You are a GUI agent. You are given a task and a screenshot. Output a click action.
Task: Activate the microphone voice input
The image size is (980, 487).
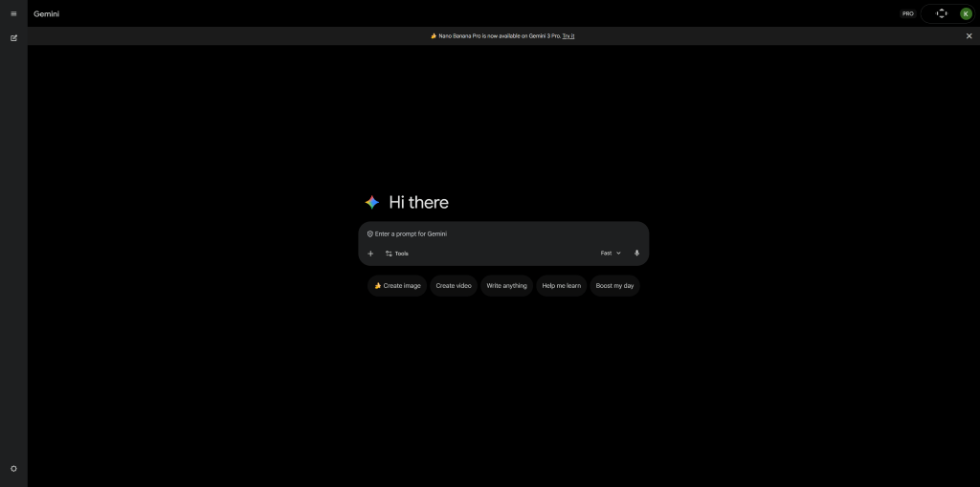pos(636,254)
